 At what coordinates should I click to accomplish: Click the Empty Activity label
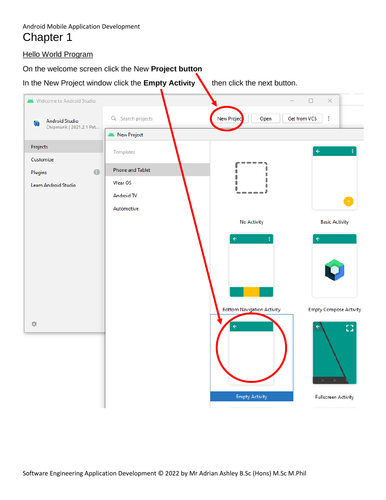[x=251, y=397]
